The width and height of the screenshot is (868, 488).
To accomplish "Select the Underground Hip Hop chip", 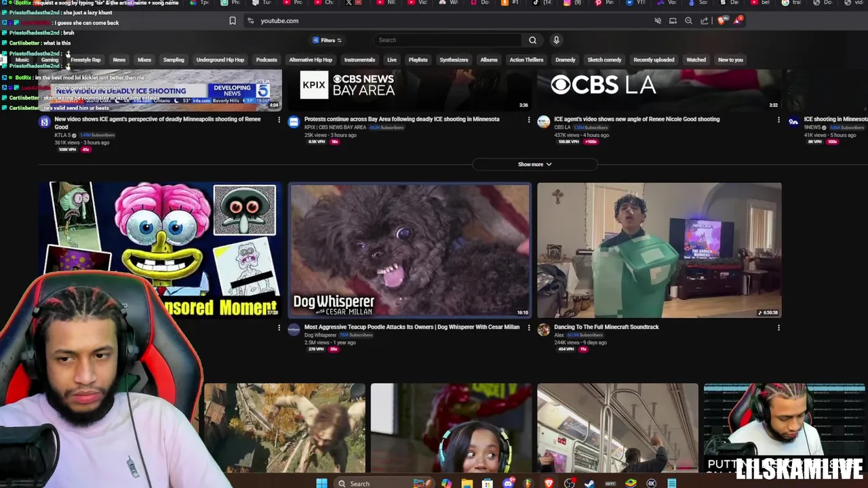I will 220,60.
